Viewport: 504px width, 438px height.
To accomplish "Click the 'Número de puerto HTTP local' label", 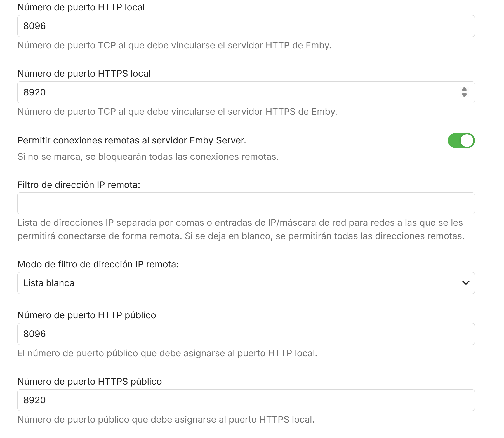I will [81, 7].
